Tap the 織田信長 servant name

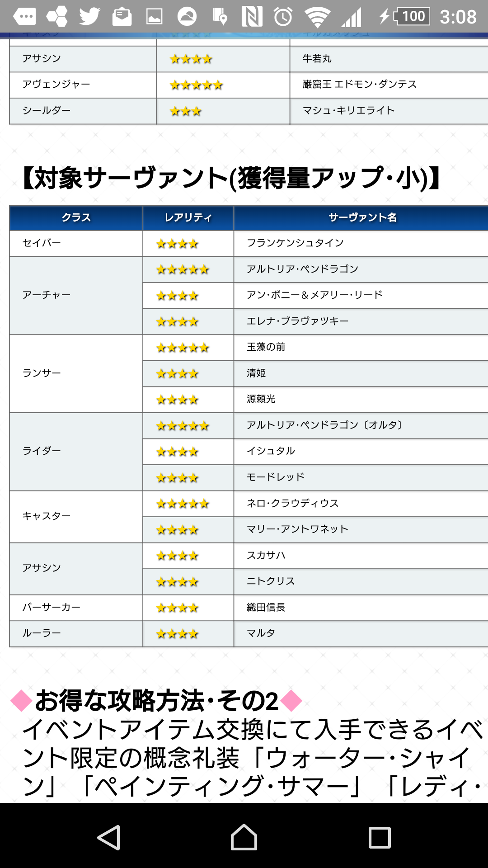coord(266,608)
